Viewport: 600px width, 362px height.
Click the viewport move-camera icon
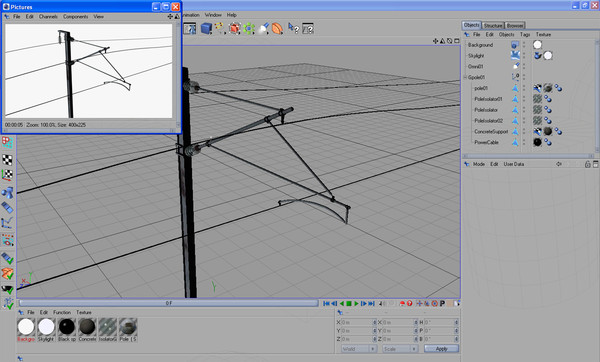[435, 41]
